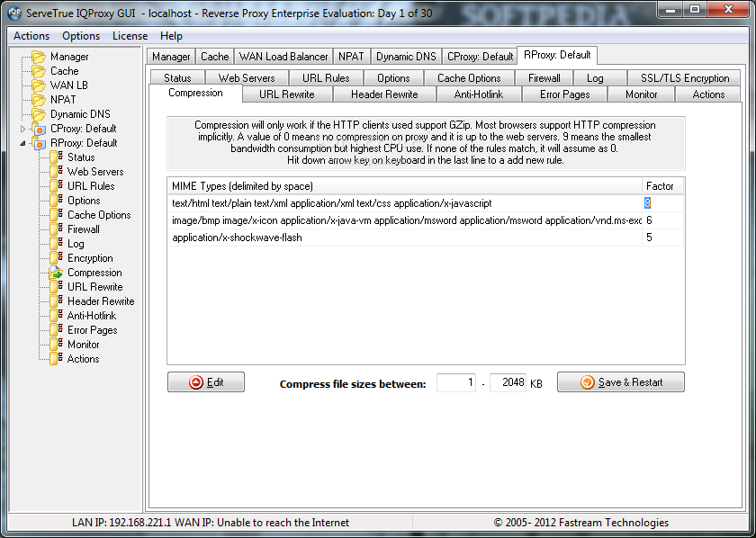
Task: Click the URL Rules item icon in tree
Action: [x=57, y=186]
